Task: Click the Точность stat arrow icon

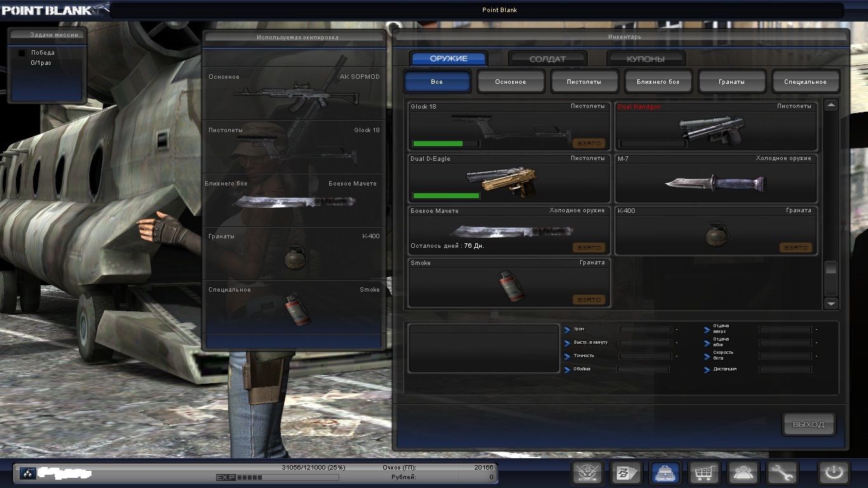Action: click(x=567, y=356)
